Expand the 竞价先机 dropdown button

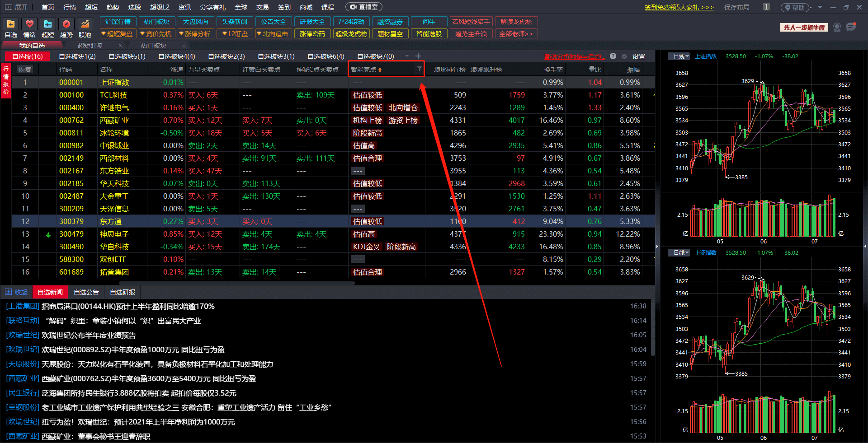(156, 34)
